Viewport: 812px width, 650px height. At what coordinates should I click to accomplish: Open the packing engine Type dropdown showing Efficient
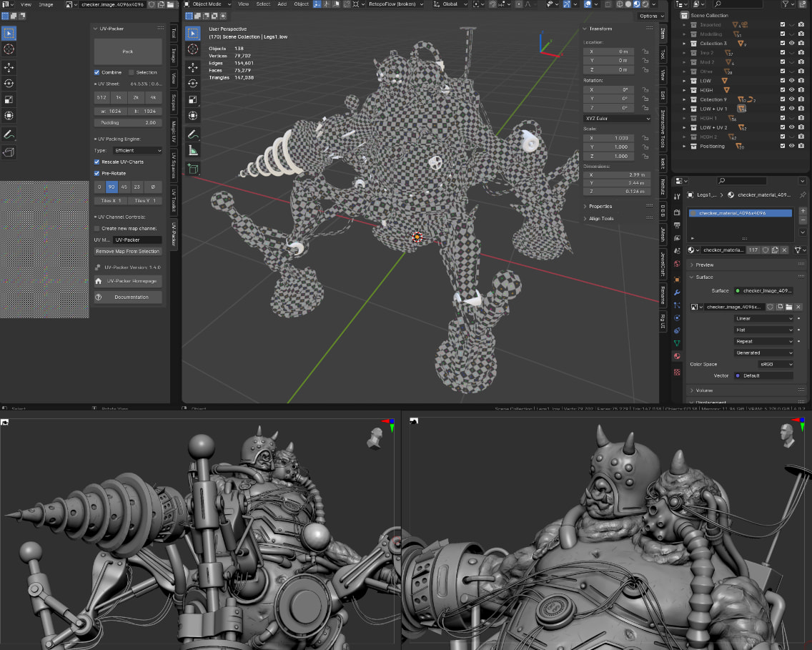pyautogui.click(x=138, y=151)
